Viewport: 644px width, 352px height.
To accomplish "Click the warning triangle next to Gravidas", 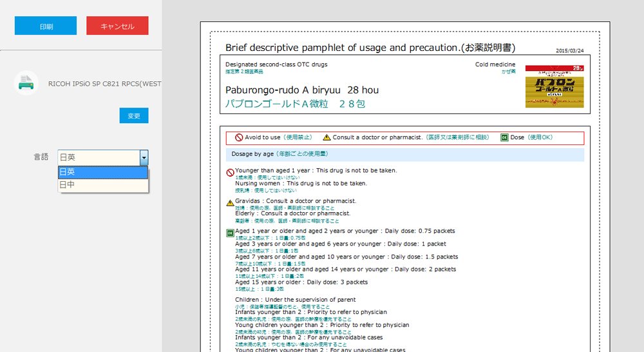I will (x=231, y=202).
